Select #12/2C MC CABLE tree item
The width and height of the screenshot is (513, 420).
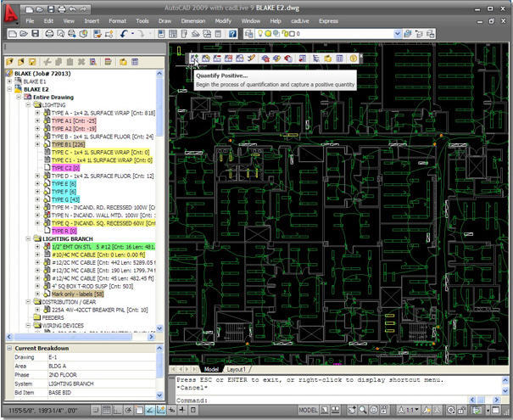[x=103, y=262]
